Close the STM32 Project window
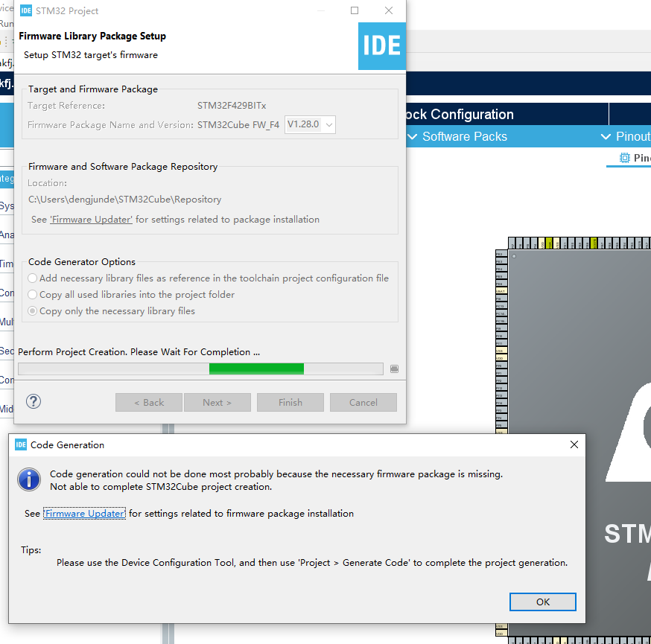 tap(389, 10)
